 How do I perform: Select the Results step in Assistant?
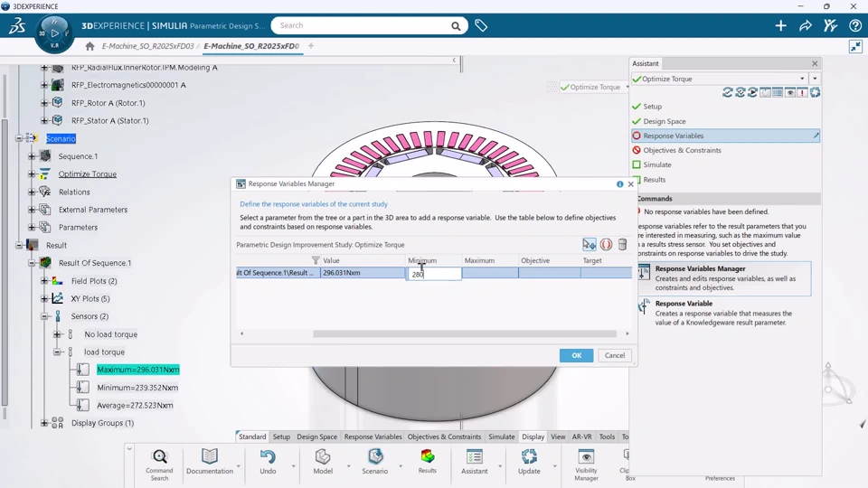click(x=655, y=180)
